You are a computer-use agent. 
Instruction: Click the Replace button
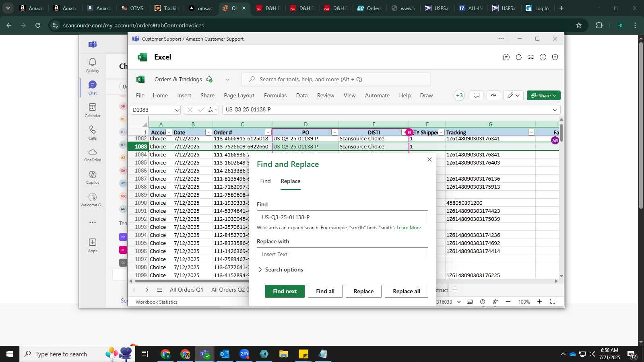pyautogui.click(x=363, y=291)
